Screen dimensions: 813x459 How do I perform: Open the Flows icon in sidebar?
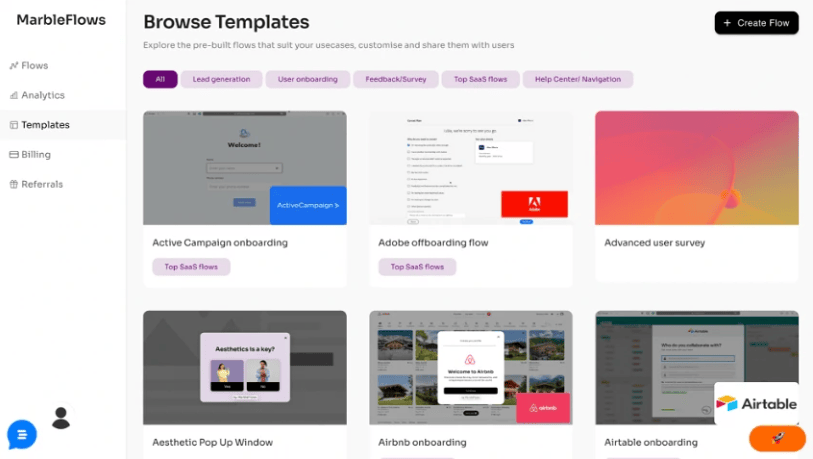(14, 65)
